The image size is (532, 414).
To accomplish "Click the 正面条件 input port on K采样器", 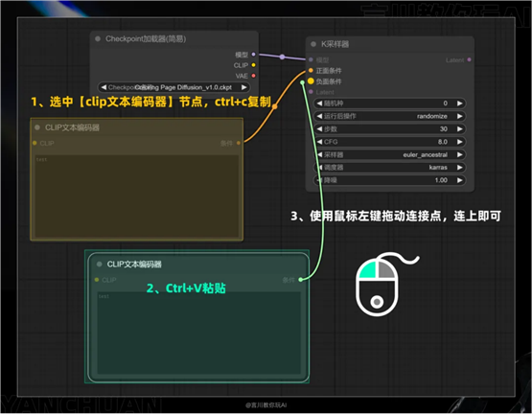I will coord(311,70).
